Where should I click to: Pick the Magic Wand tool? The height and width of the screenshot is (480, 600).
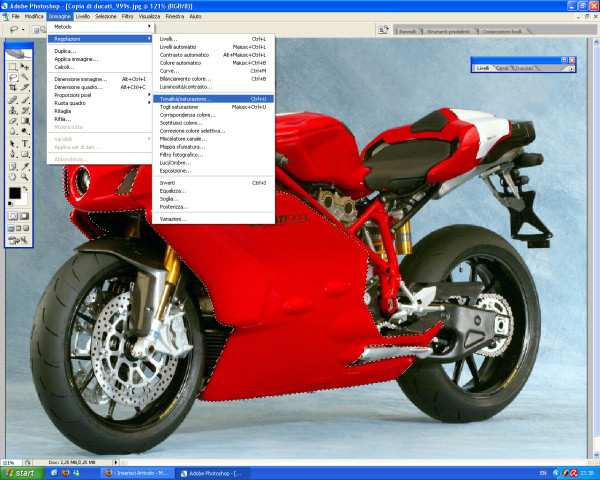coord(25,77)
